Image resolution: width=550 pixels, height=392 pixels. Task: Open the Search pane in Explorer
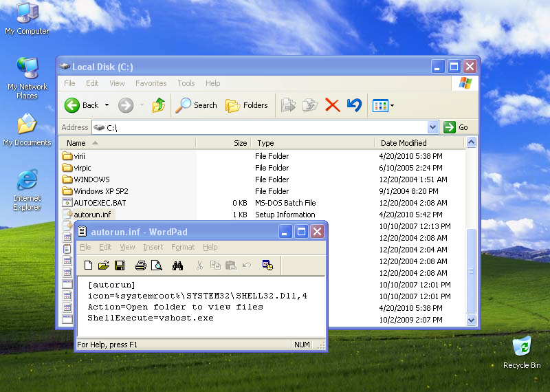[x=197, y=105]
